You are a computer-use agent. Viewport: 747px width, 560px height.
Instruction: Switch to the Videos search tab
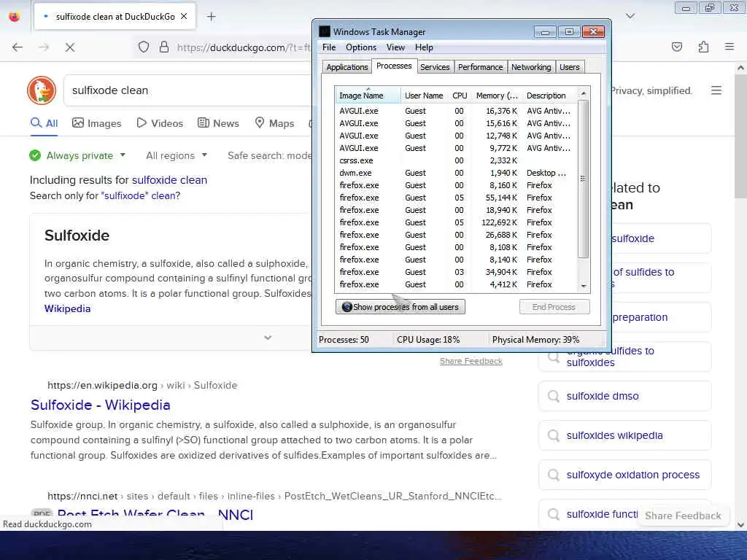[x=160, y=123]
